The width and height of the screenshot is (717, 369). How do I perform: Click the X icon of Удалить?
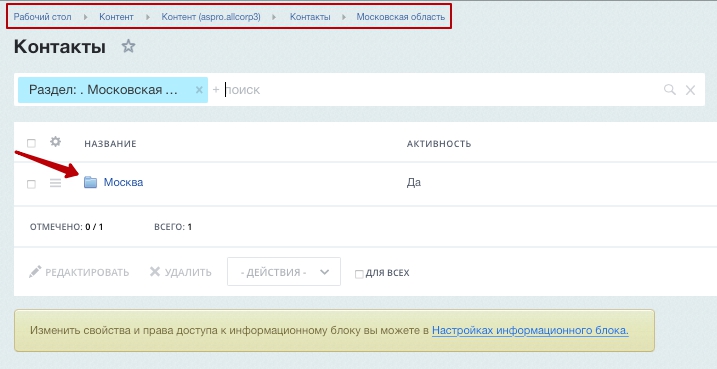click(155, 272)
